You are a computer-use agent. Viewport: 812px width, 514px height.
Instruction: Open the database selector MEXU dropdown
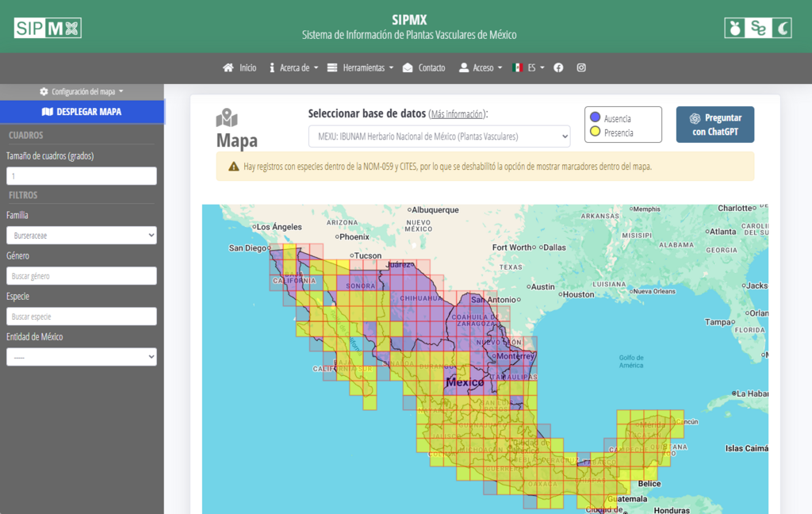click(439, 136)
